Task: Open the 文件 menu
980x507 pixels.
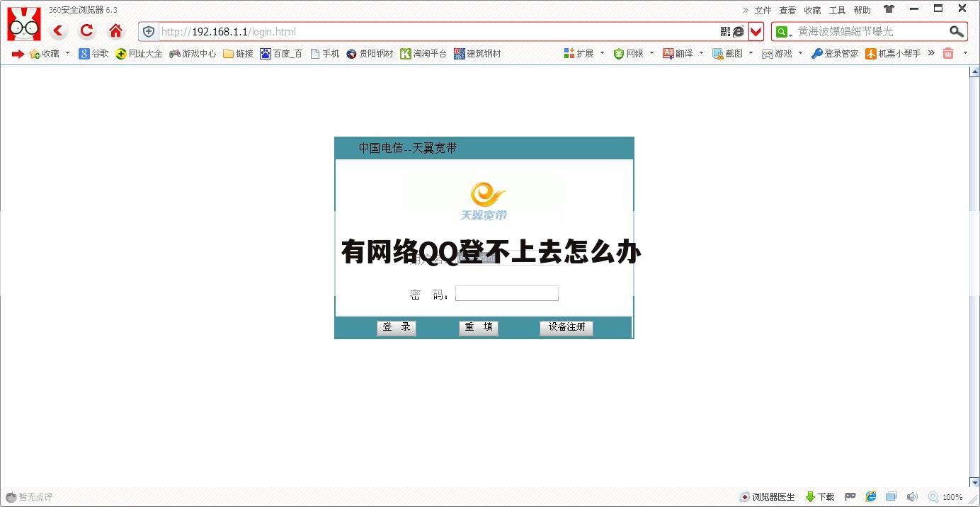Action: click(x=763, y=10)
